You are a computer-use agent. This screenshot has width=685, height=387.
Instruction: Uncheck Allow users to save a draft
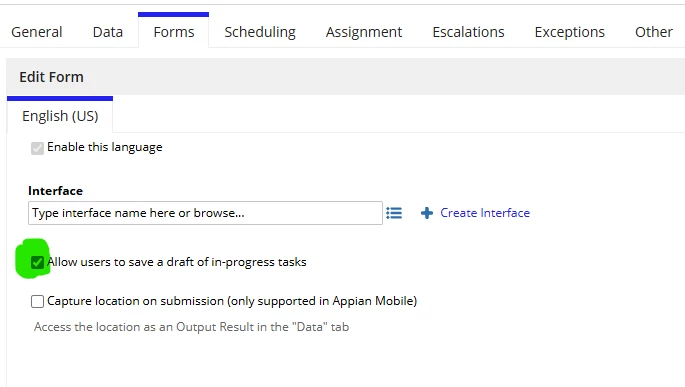(x=37, y=263)
